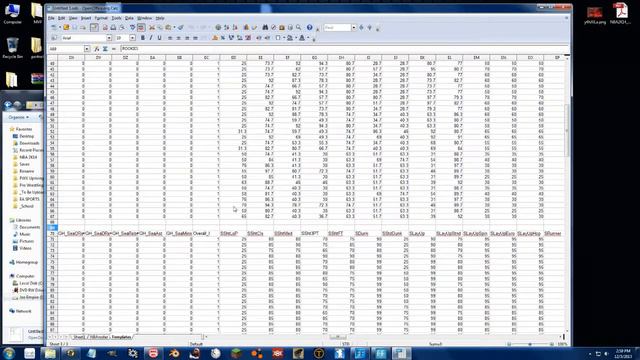The width and height of the screenshot is (640, 360).
Task: Click the vertical scrollbar thumb
Action: [567, 131]
